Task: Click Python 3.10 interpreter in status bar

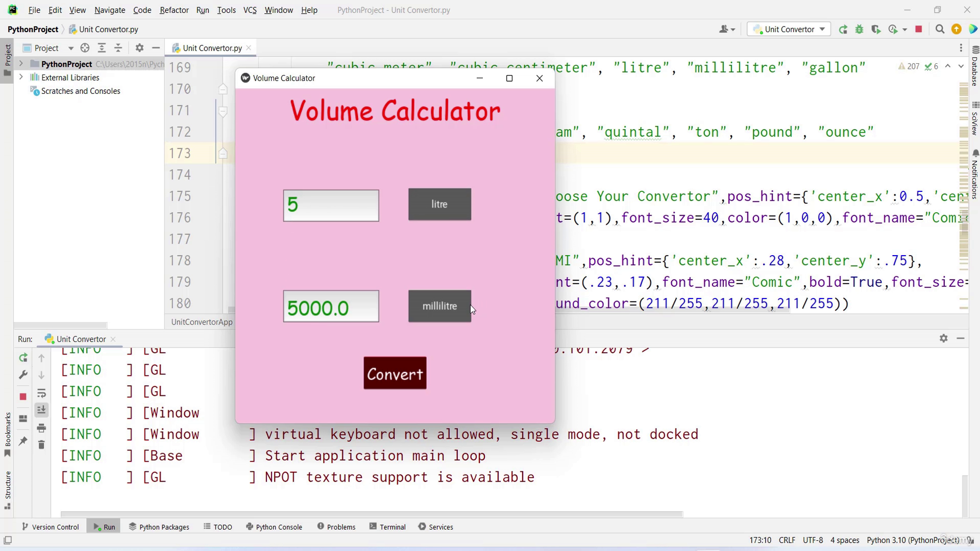Action: [x=913, y=540]
